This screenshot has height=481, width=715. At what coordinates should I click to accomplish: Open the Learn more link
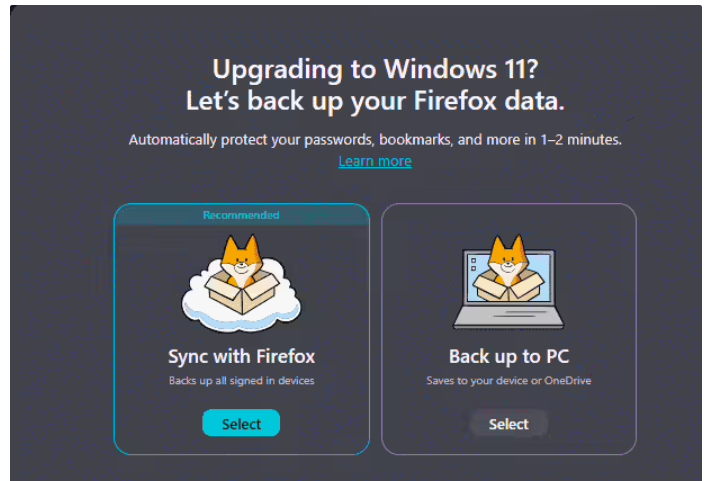[375, 161]
